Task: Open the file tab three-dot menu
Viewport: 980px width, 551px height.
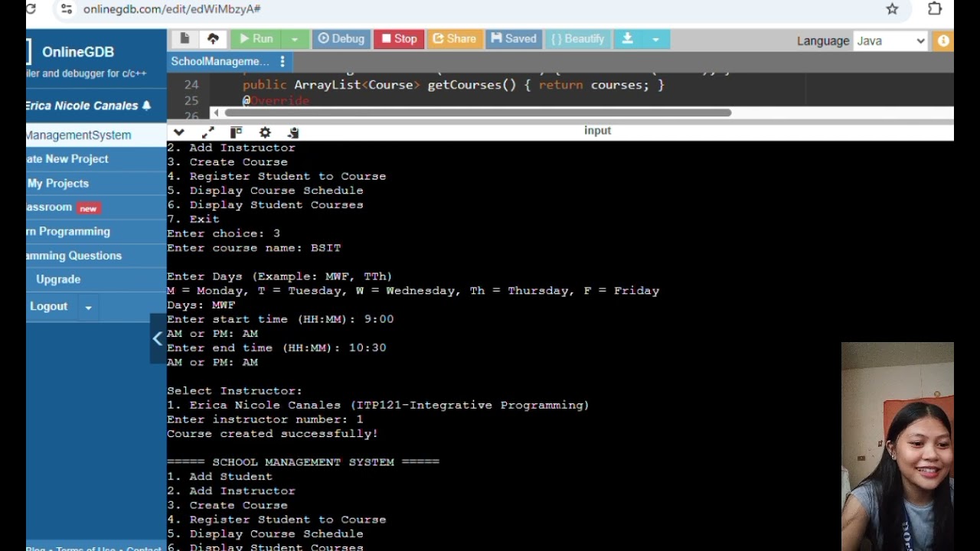Action: pyautogui.click(x=283, y=62)
